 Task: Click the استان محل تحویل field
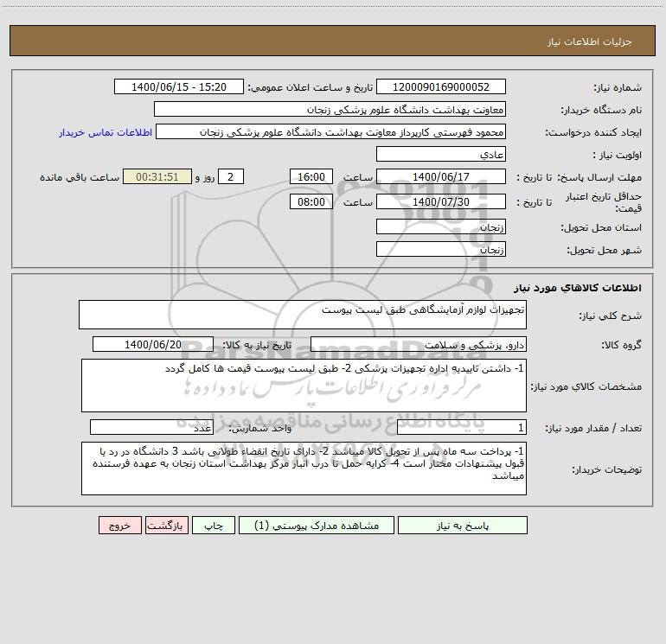click(441, 226)
